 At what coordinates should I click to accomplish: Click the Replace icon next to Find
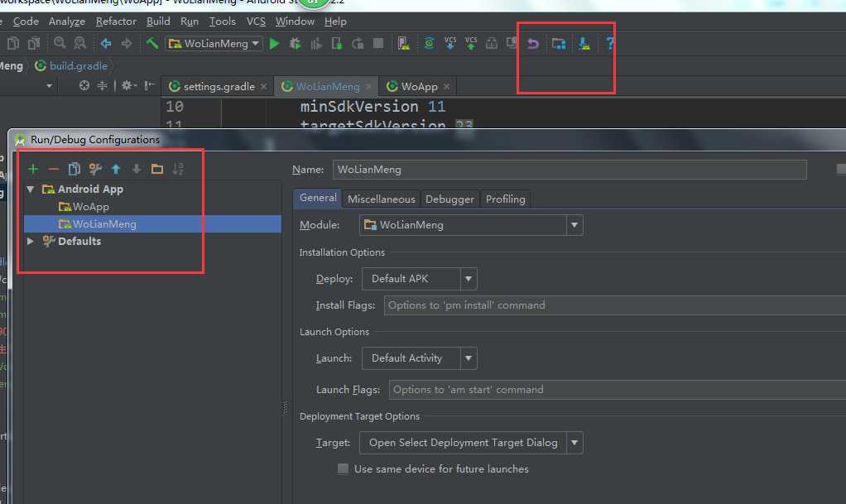pyautogui.click(x=79, y=43)
